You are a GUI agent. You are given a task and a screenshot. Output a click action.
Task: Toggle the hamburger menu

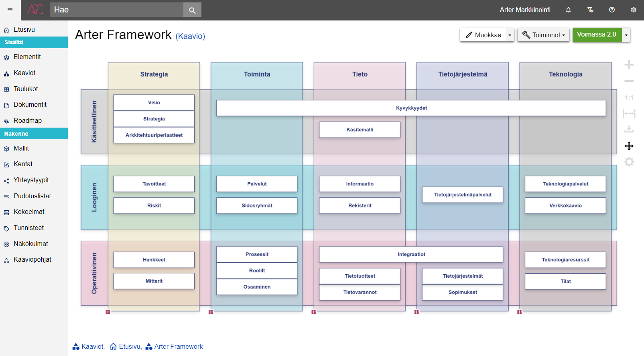coord(10,10)
